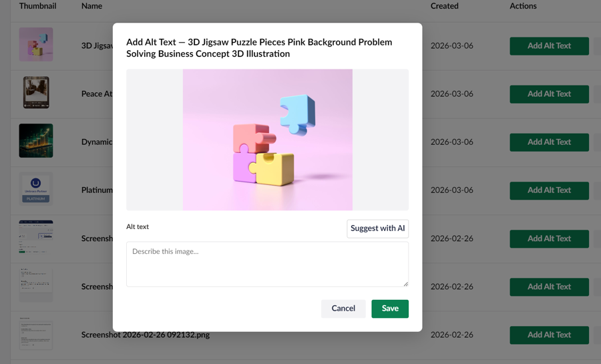Click the 3D jigsaw puzzle row thumbnail
This screenshot has width=601, height=364.
pyautogui.click(x=36, y=45)
